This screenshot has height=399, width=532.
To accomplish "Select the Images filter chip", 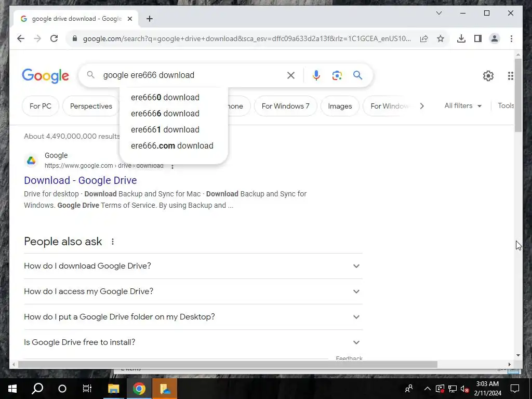I will [x=340, y=106].
